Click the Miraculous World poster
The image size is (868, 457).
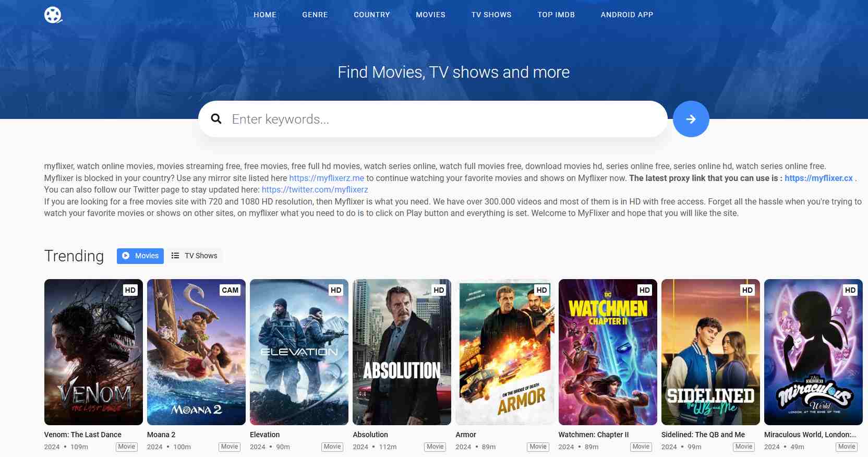click(x=813, y=352)
